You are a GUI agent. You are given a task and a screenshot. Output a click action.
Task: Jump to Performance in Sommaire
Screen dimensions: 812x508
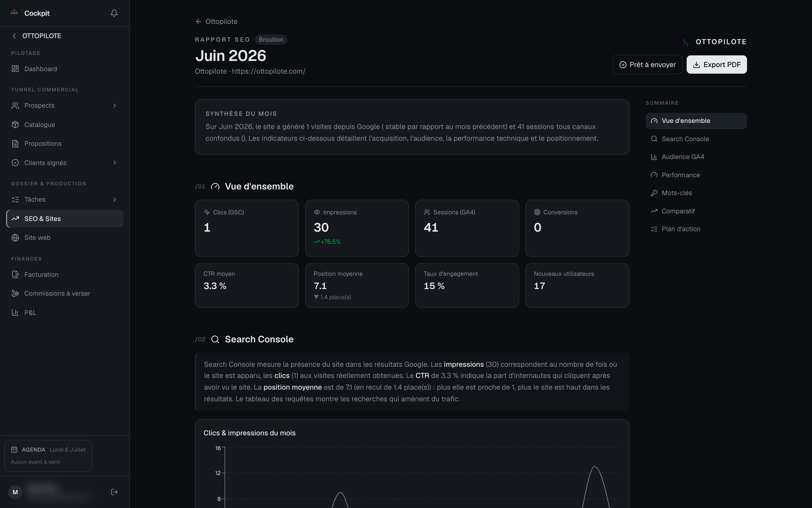(696, 175)
